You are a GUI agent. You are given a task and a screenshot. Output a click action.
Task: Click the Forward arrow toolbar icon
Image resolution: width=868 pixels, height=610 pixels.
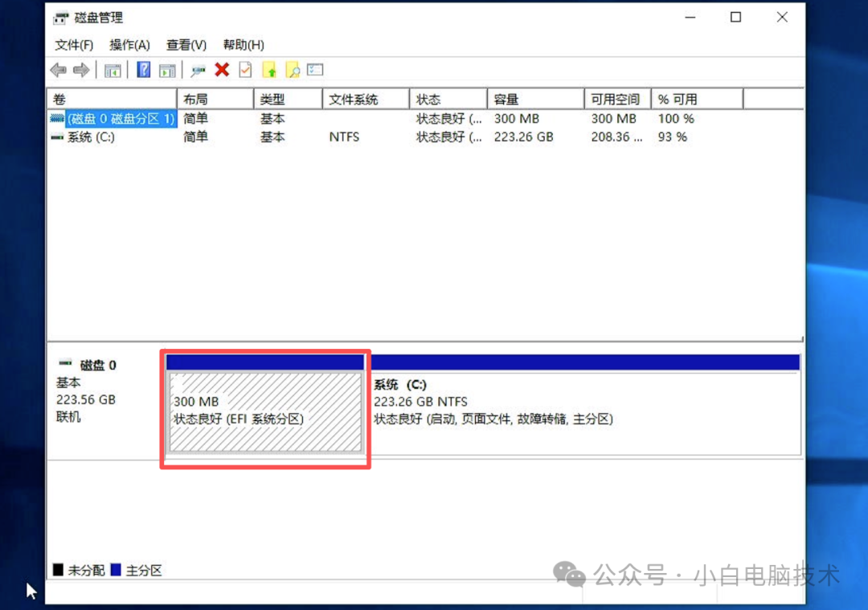click(81, 70)
